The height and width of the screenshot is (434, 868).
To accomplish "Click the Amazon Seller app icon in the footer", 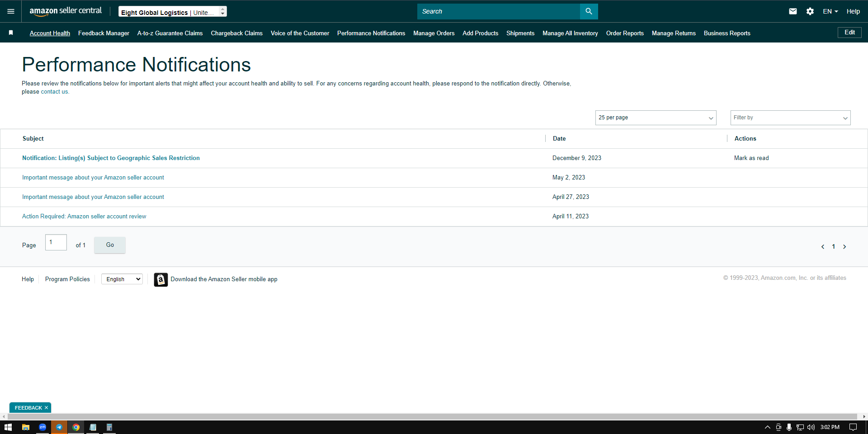I will tap(161, 279).
